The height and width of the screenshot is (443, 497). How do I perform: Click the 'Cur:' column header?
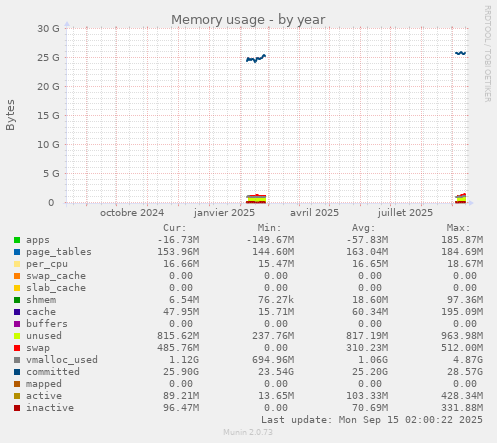point(175,228)
